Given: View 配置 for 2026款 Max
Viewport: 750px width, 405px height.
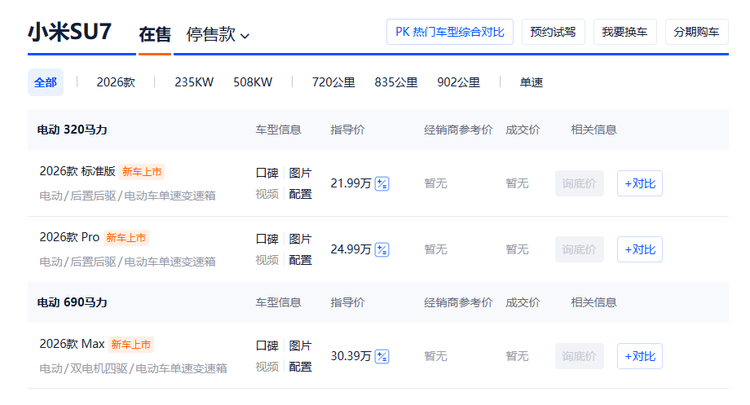Looking at the screenshot, I should pos(300,367).
